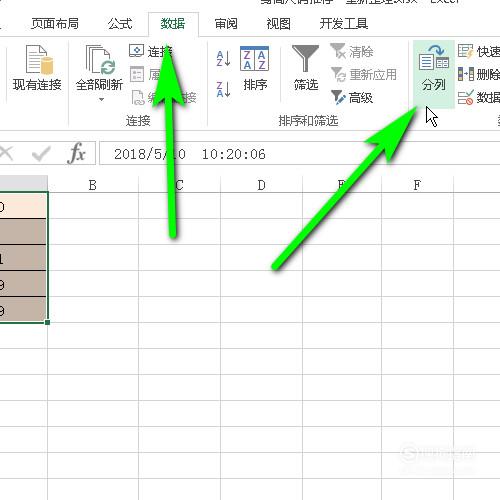Click the 数据验证 icon

click(x=466, y=97)
